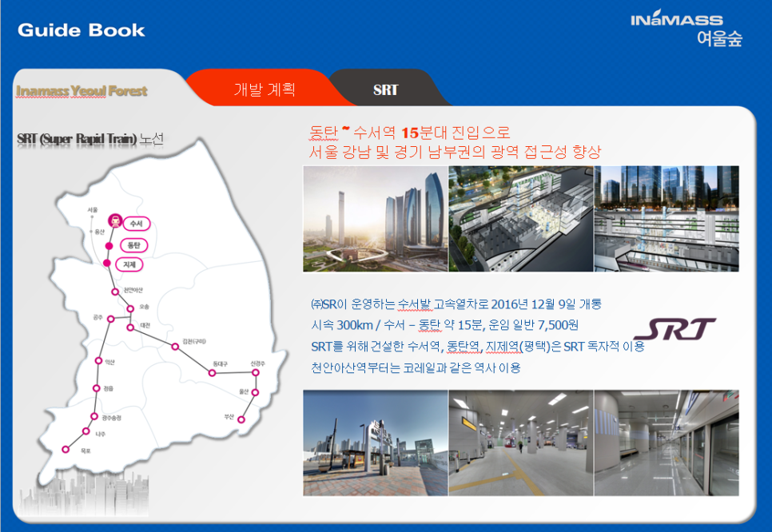Click the 정읍 station circle marker
This screenshot has width=772, height=532.
pyautogui.click(x=97, y=388)
